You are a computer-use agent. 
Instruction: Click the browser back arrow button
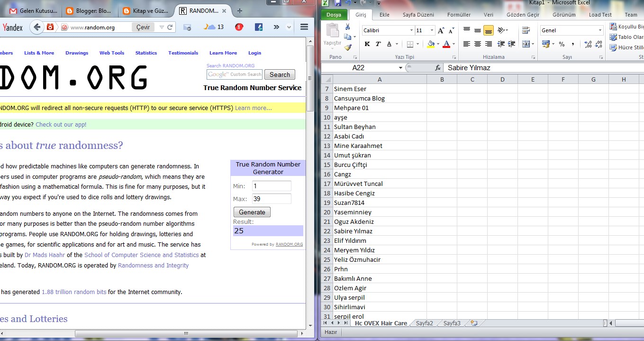coord(36,28)
